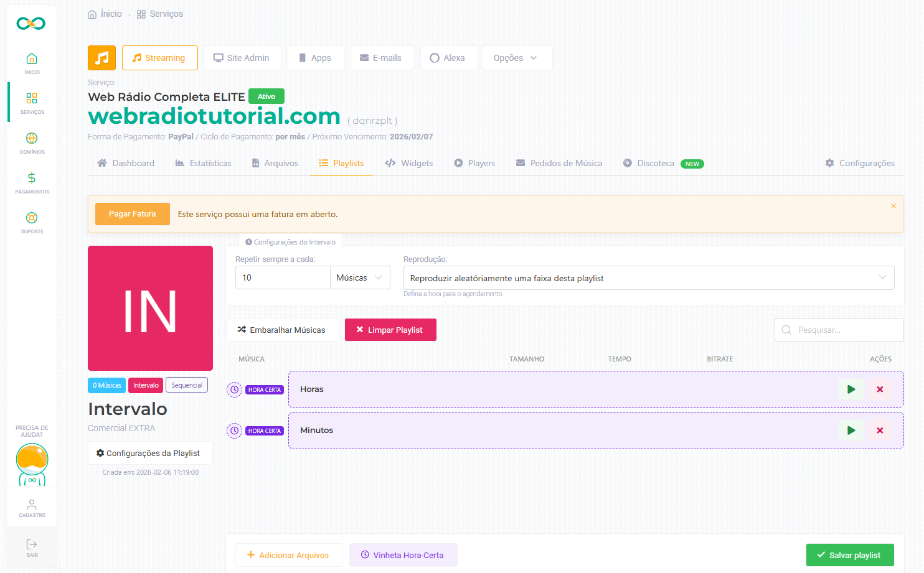Select the pink IN playlist thumbnail
924x573 pixels.
(x=150, y=308)
